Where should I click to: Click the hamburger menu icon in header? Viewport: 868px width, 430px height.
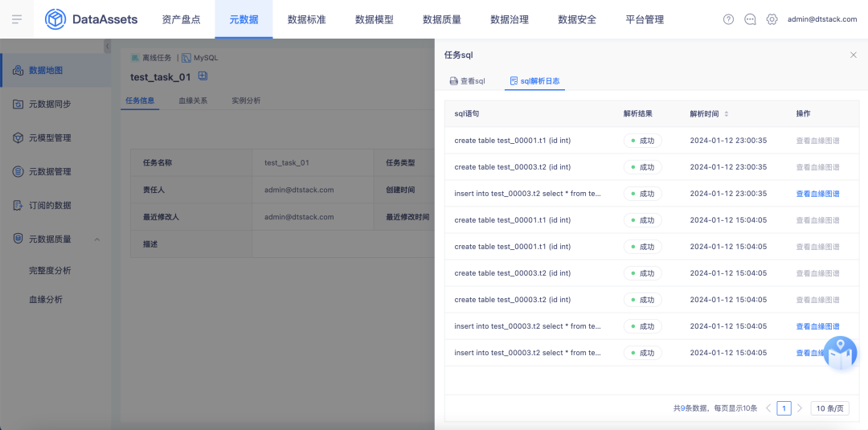17,19
